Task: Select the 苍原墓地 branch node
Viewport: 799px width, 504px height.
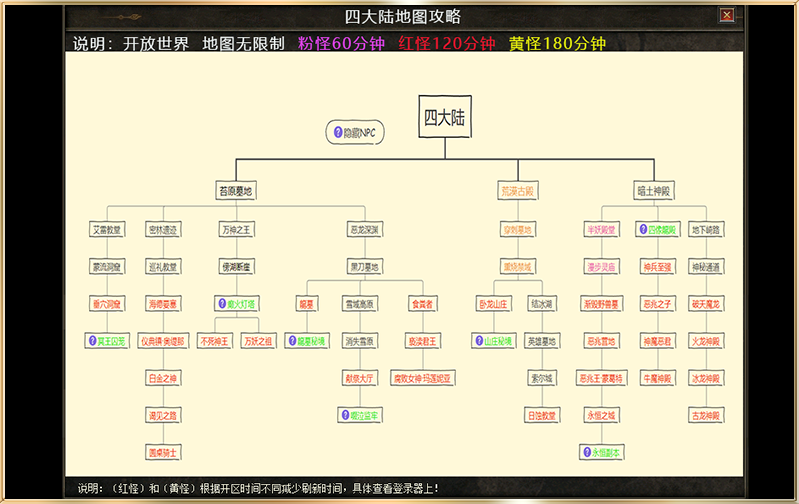Action: pos(236,190)
